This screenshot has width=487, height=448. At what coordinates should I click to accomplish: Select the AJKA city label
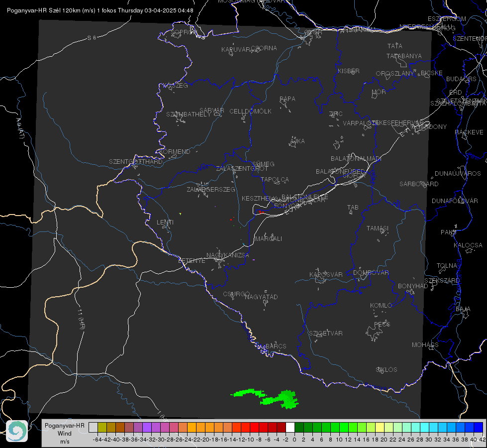tap(297, 141)
